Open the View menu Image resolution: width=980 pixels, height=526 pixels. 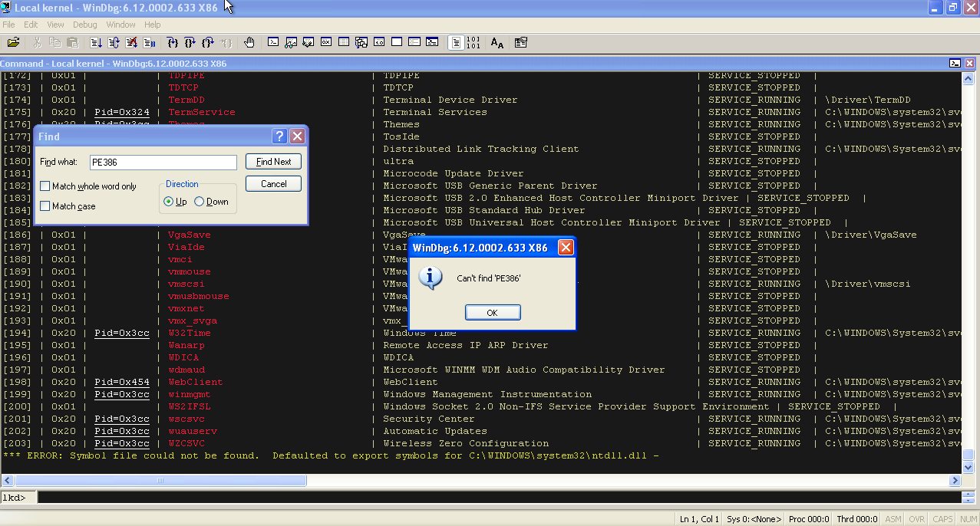(x=55, y=25)
